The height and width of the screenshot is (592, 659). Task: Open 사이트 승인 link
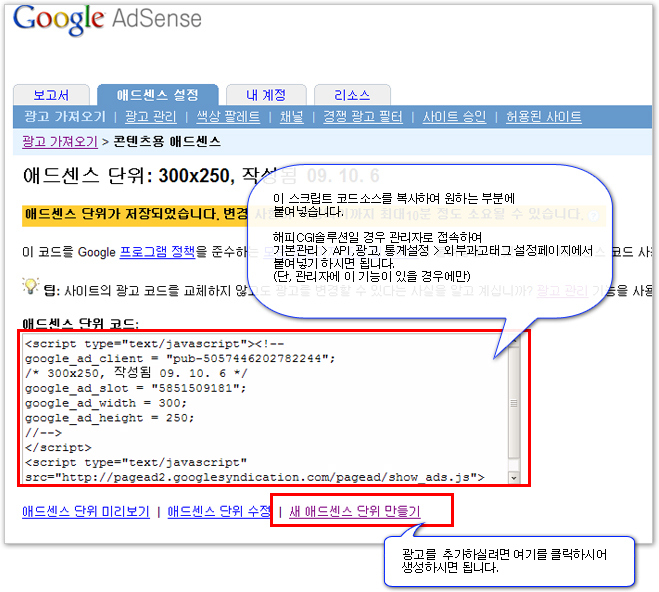[454, 116]
